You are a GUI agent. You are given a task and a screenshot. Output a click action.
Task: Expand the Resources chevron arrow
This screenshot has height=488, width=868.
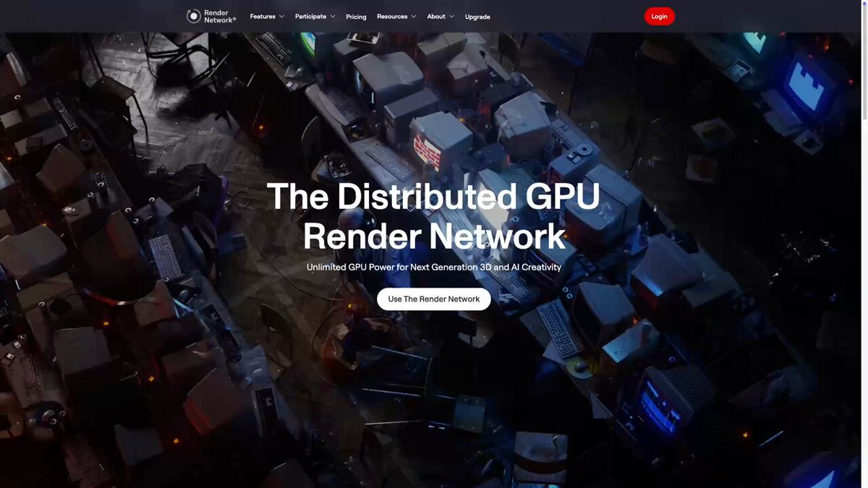pos(414,17)
